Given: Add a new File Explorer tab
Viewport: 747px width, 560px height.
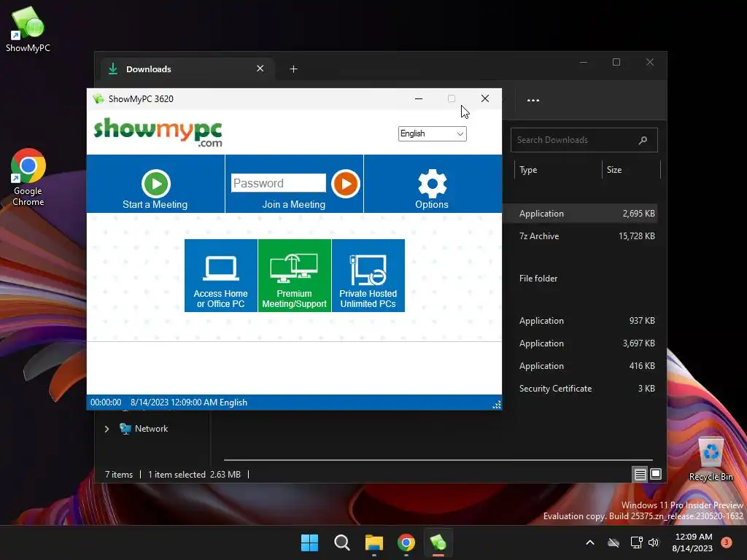Looking at the screenshot, I should click(x=293, y=69).
